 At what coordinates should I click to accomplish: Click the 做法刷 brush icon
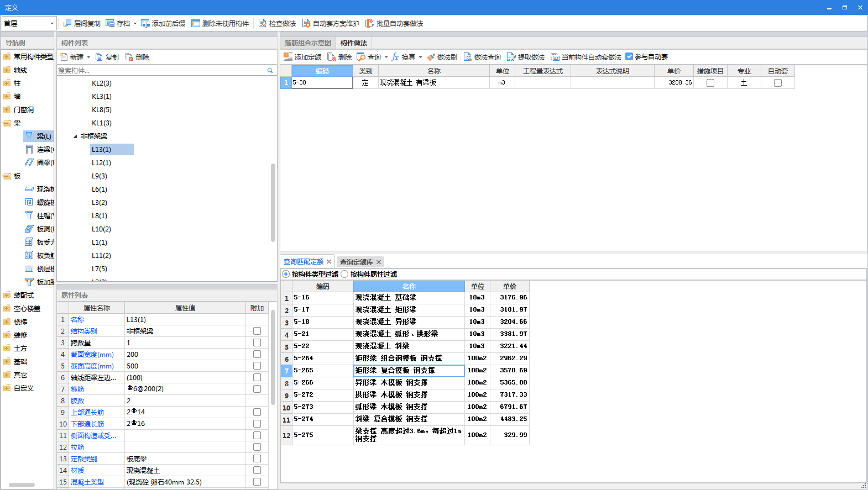click(431, 57)
